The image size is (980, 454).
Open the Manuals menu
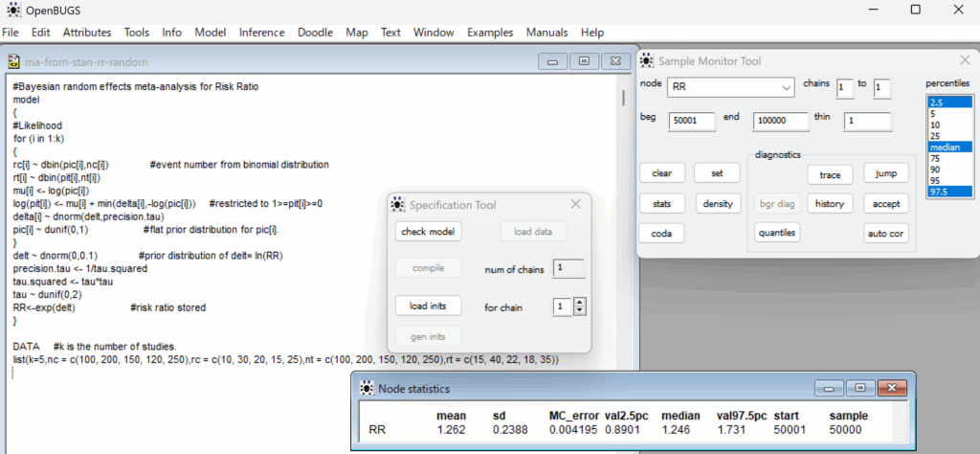546,33
